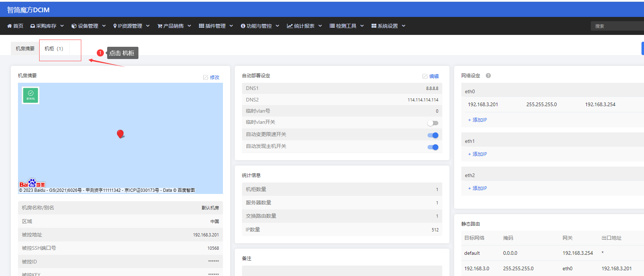Toggle the 自动发现主机开关 switch

pyautogui.click(x=433, y=147)
